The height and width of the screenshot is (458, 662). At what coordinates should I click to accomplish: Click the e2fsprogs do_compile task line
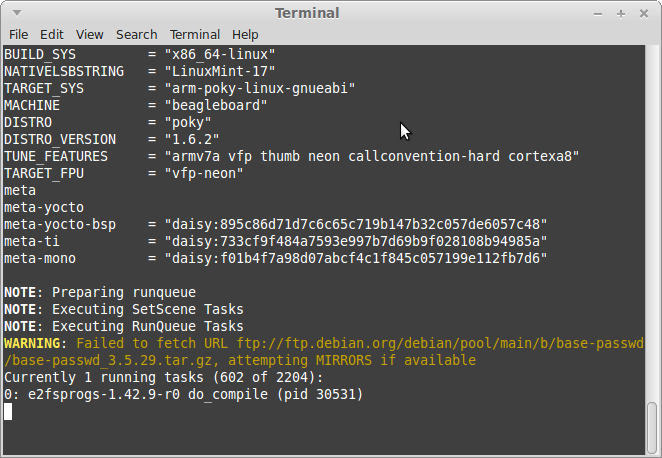(x=184, y=395)
